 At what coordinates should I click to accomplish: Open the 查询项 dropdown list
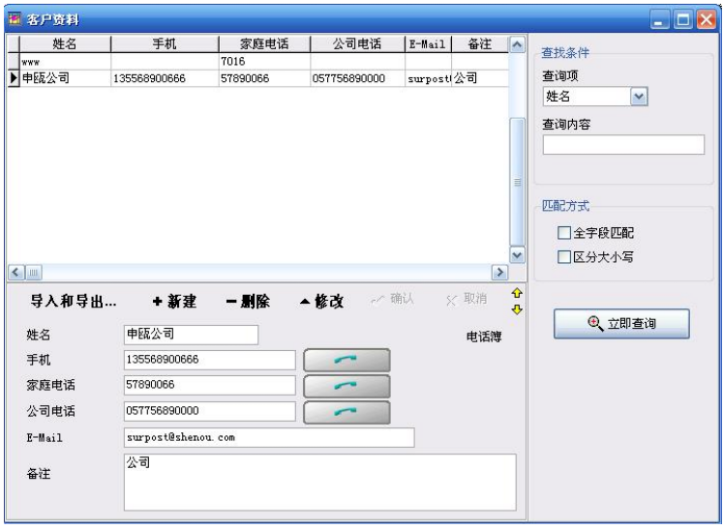click(640, 97)
